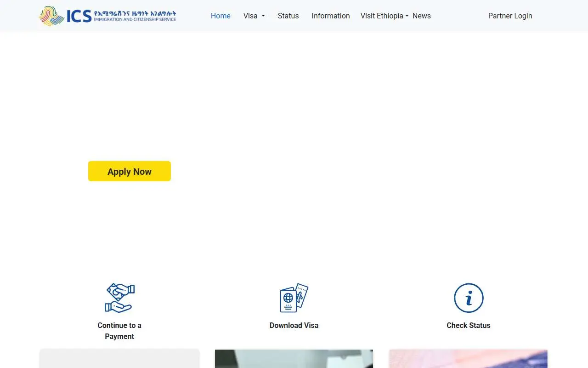Open the card image below Check Status
Image resolution: width=588 pixels, height=368 pixels.
point(468,359)
